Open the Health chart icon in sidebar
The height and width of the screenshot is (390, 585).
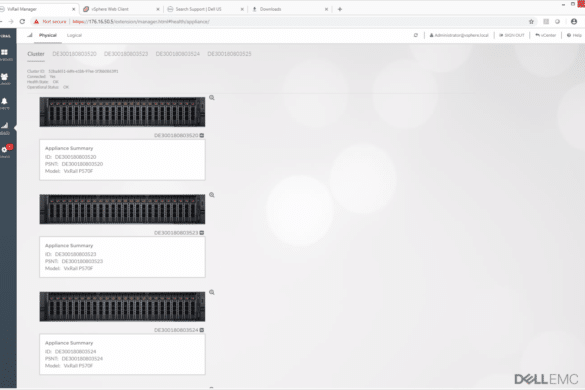(4, 125)
